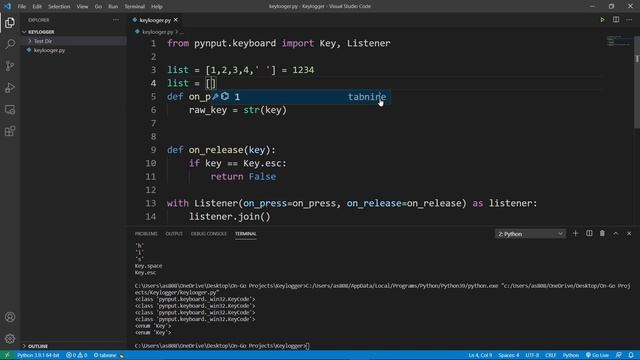This screenshot has width=640, height=360.
Task: Close the terminal panel
Action: [x=629, y=233]
